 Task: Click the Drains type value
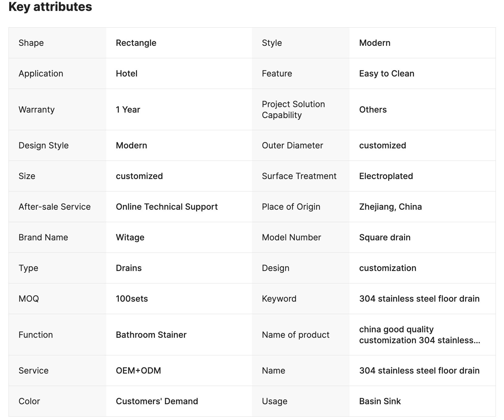coord(129,268)
